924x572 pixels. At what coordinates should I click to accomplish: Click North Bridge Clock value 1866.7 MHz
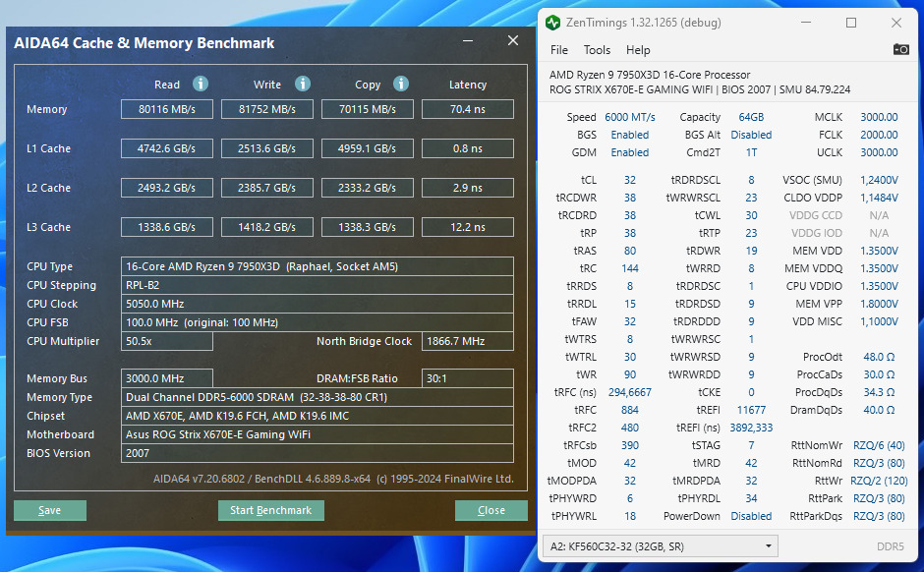(467, 341)
